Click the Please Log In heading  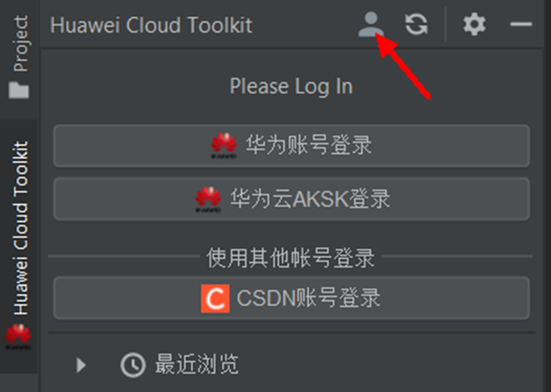point(291,86)
